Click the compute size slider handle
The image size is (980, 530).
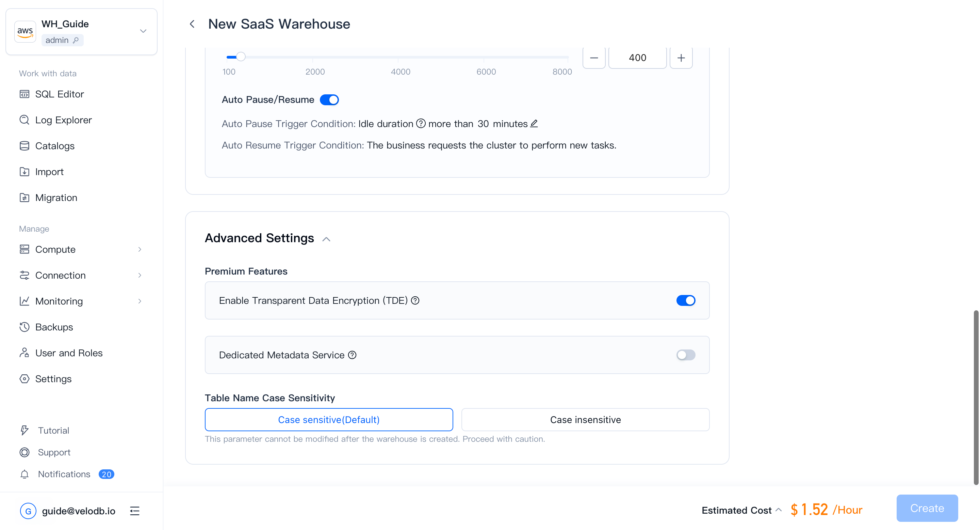(x=241, y=57)
